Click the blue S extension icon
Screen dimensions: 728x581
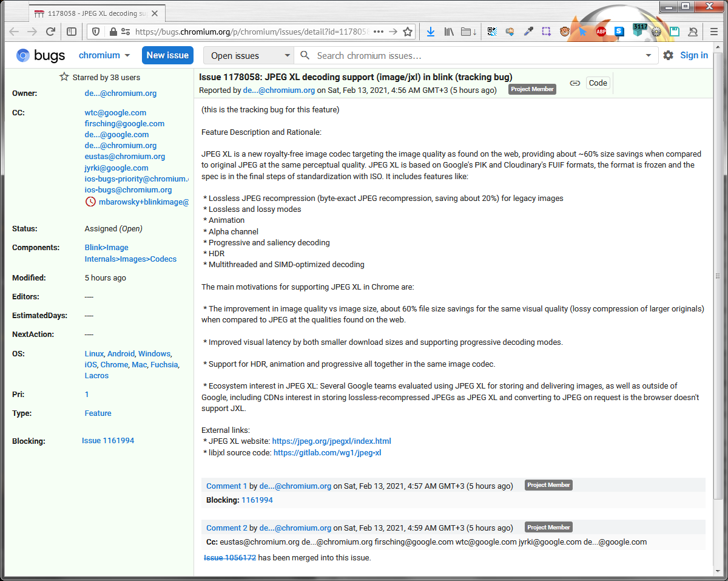click(x=619, y=32)
